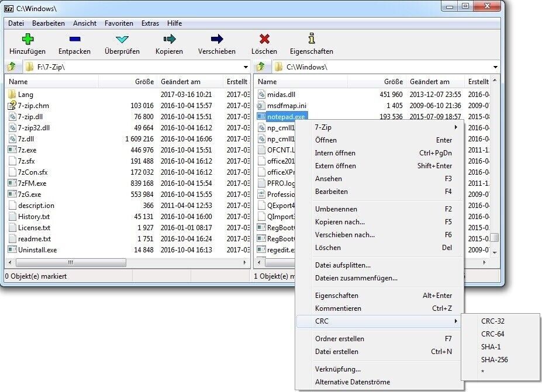542x392 pixels.
Task: Click the Entpacken (extract) toolbar icon
Action: [74, 40]
